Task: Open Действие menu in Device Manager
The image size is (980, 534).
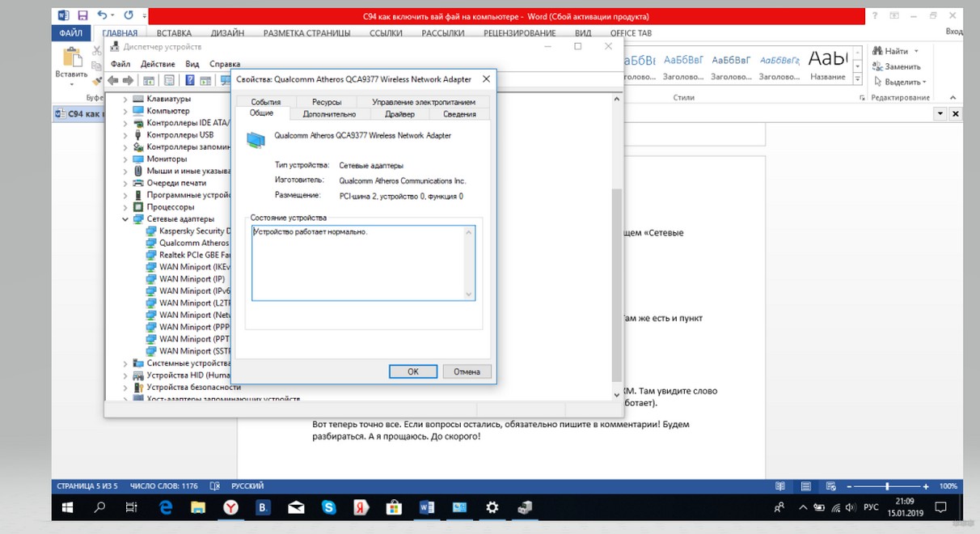Action: point(158,64)
